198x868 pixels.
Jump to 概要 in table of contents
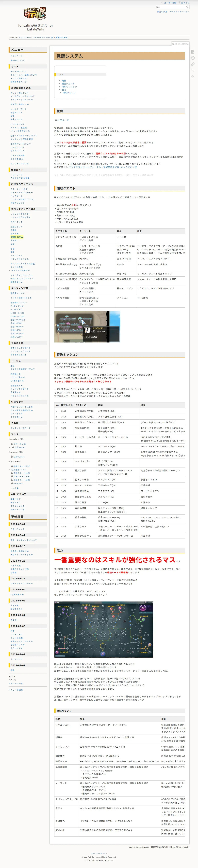point(64,81)
